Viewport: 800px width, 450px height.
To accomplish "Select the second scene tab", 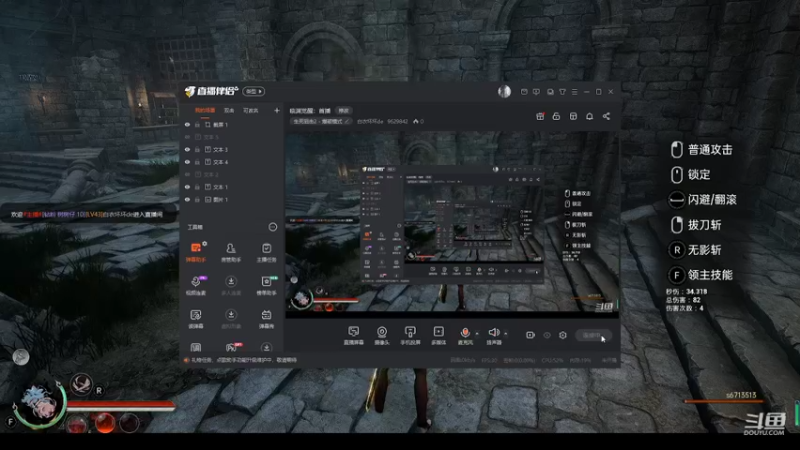I will tap(229, 110).
